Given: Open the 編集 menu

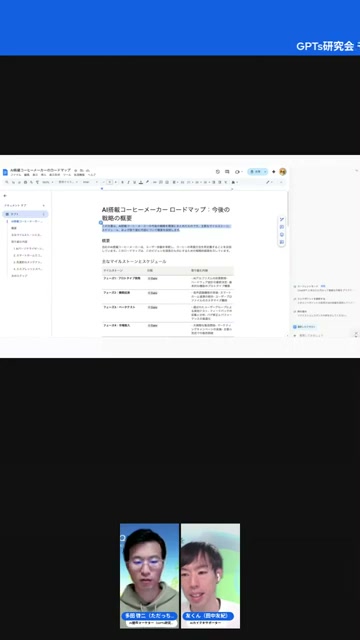Looking at the screenshot, I should coord(27,175).
